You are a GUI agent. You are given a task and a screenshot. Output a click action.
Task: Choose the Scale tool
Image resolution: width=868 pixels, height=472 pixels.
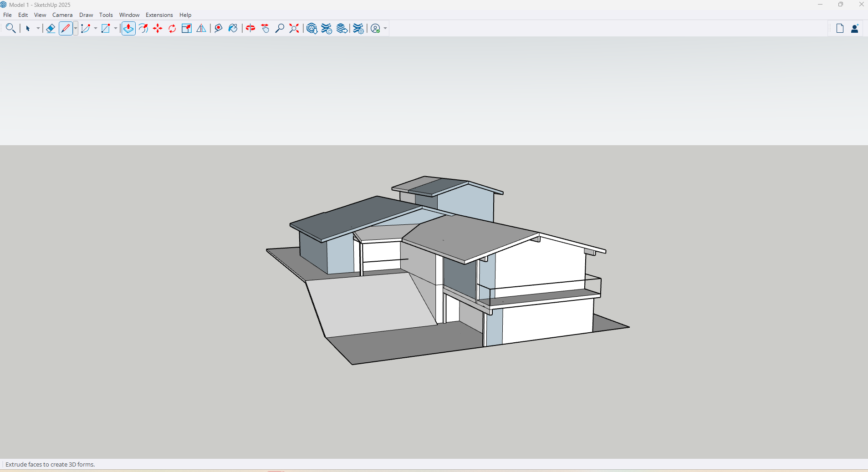pos(187,29)
